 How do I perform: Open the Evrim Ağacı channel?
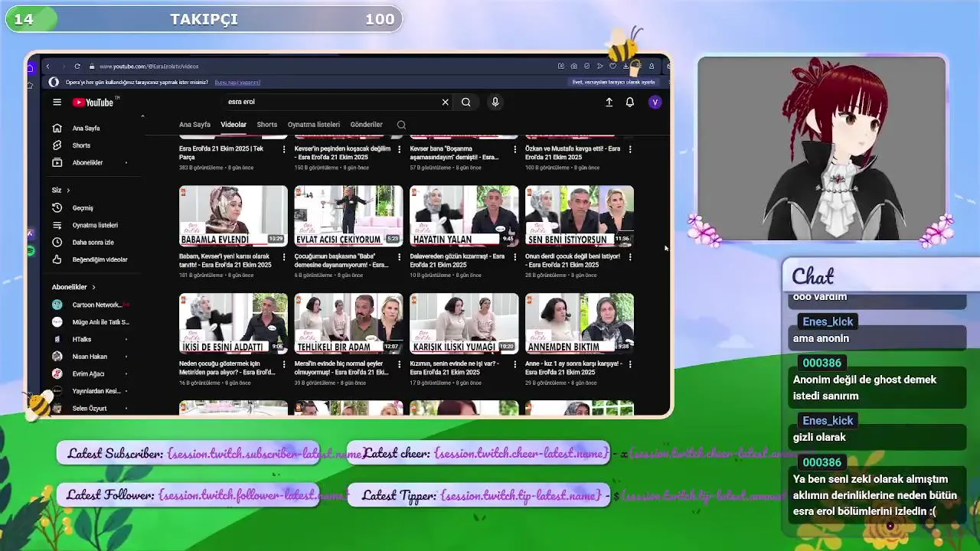[88, 373]
